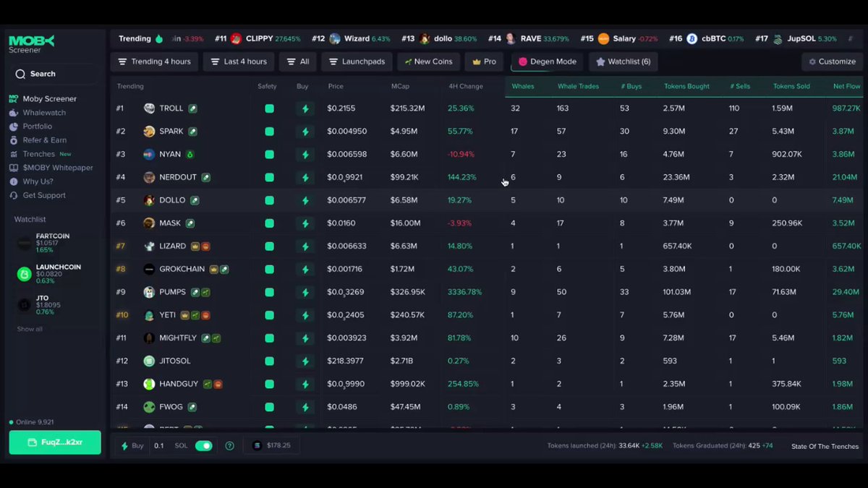Click the FuqZ...k2xr wallet button
The width and height of the screenshot is (868, 488).
point(55,442)
